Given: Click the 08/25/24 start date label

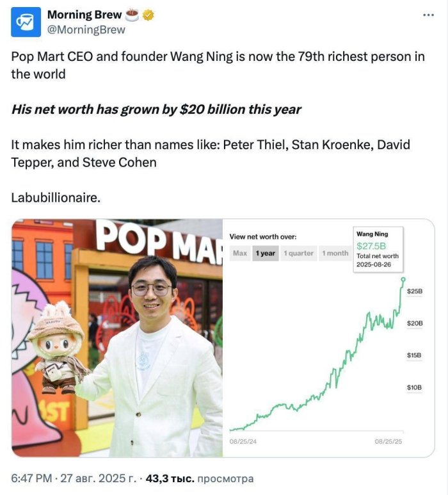Looking at the screenshot, I should point(243,442).
